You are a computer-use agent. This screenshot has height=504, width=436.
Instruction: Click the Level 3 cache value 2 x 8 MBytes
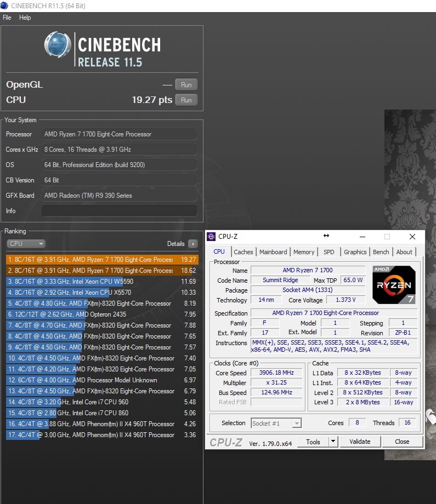[x=363, y=402]
